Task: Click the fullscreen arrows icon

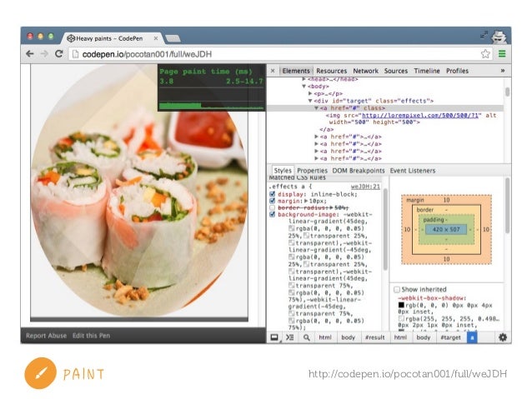Action: tap(484, 35)
